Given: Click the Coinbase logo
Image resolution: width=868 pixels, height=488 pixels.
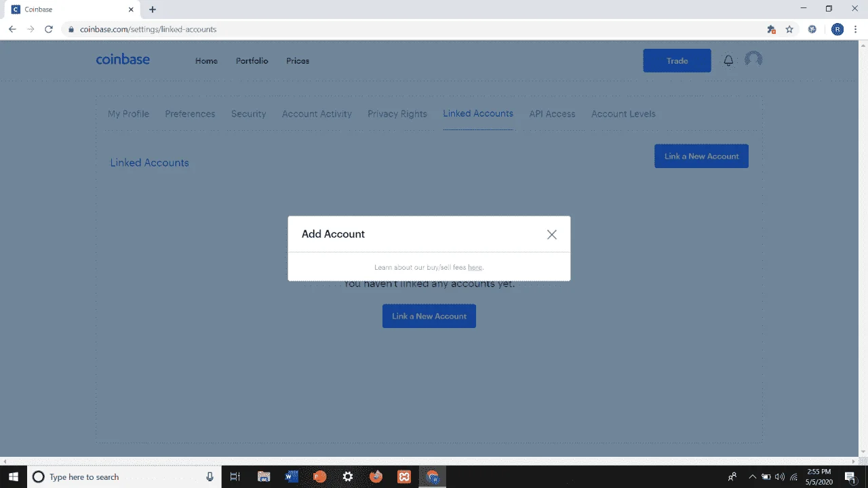Looking at the screenshot, I should pyautogui.click(x=123, y=60).
